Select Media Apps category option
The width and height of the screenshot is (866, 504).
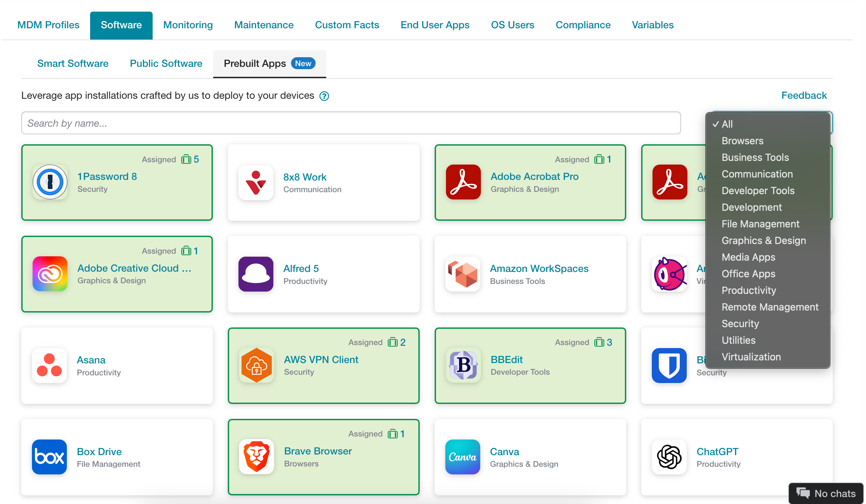[768, 257]
